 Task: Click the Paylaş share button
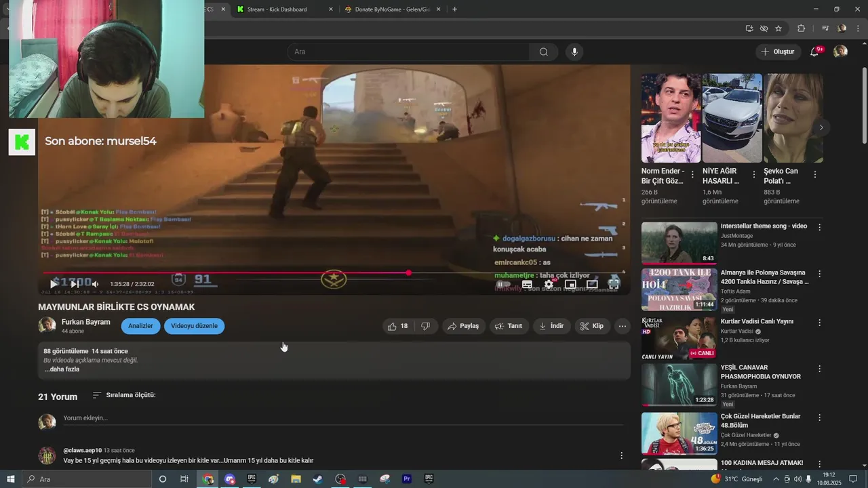pyautogui.click(x=463, y=326)
